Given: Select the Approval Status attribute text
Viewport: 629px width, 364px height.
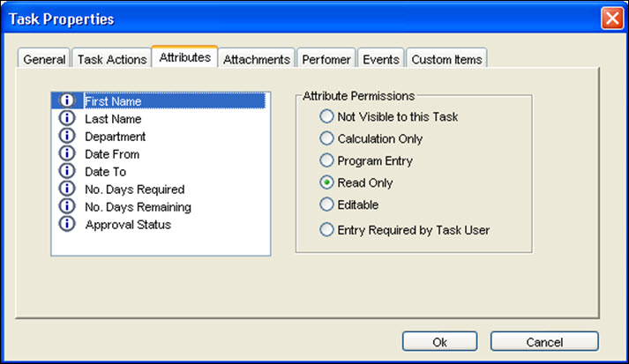Looking at the screenshot, I should click(x=128, y=225).
